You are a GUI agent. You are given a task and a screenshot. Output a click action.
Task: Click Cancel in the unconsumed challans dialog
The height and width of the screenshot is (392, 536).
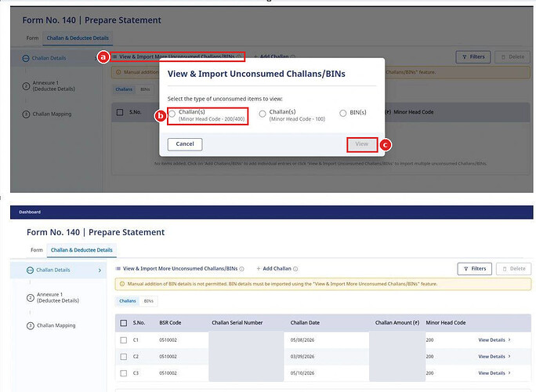tap(185, 144)
